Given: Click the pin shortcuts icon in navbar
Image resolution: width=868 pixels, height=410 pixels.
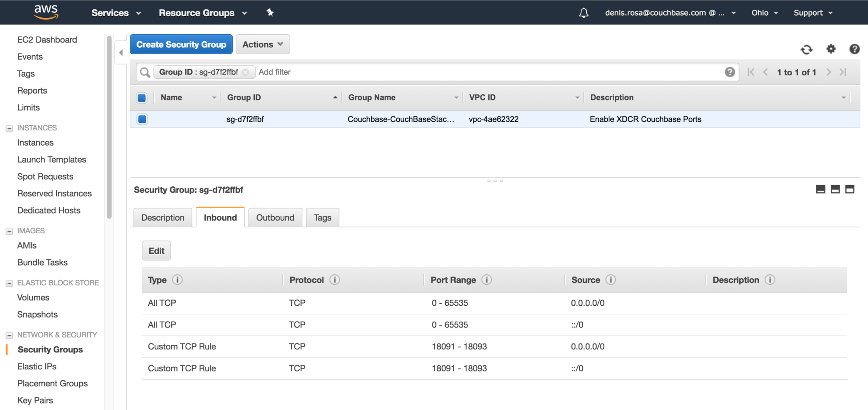Looking at the screenshot, I should coord(270,12).
